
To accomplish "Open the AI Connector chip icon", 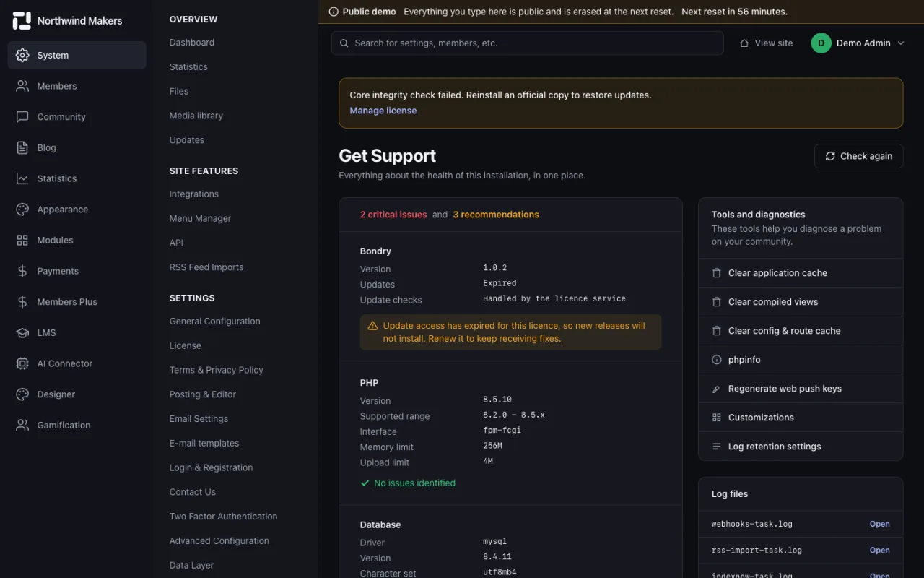I will [x=22, y=363].
